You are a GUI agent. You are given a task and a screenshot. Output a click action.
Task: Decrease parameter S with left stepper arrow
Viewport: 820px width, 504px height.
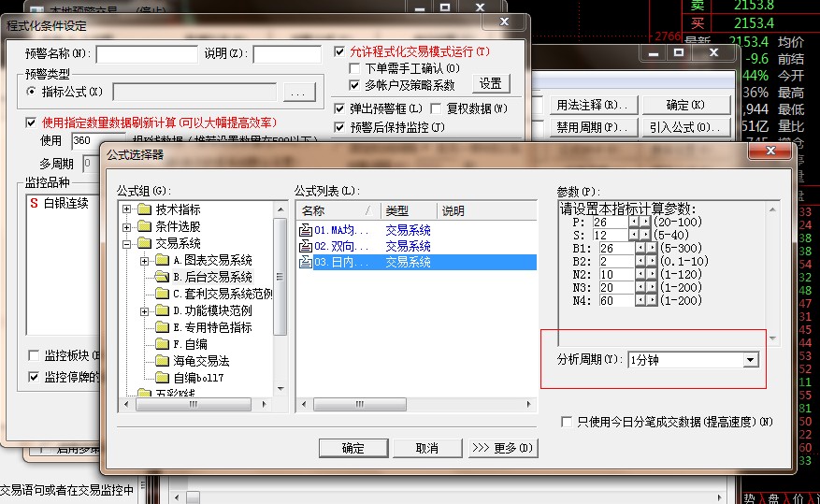coord(634,235)
